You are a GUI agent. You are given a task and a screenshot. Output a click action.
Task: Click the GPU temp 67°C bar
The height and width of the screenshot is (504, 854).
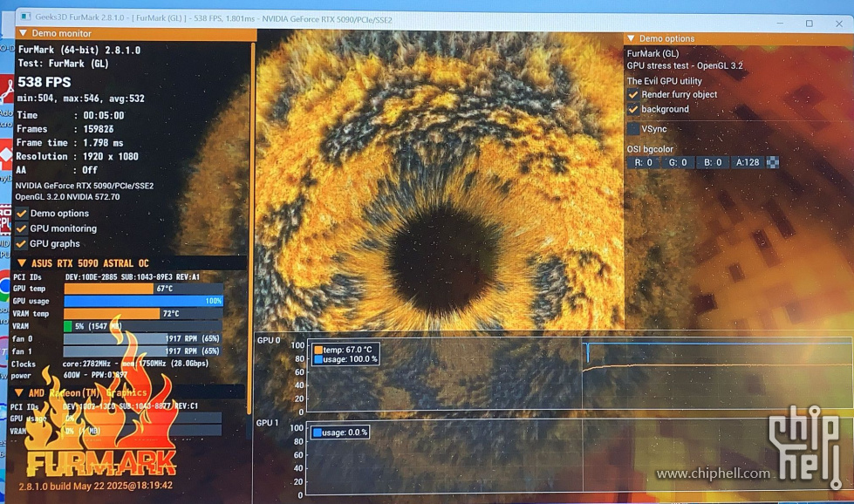point(143,289)
